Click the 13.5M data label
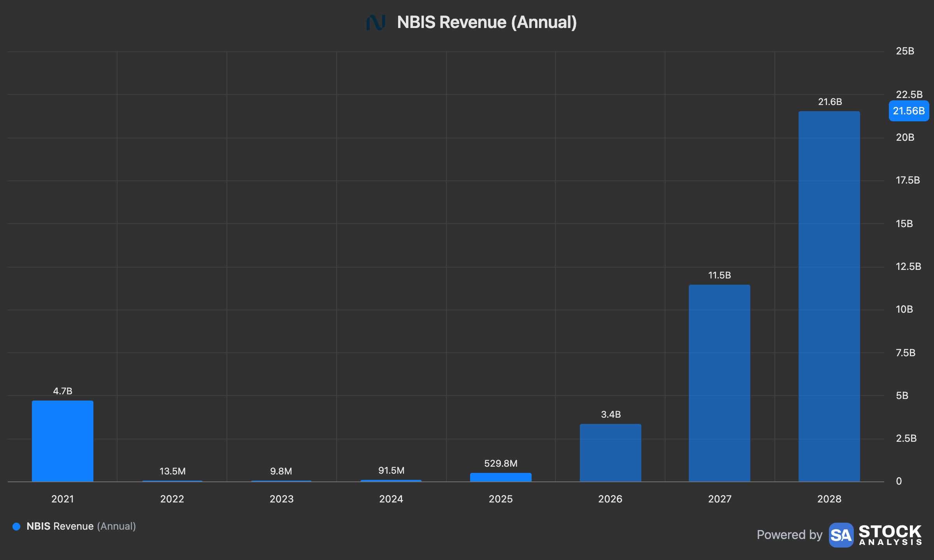934x560 pixels. coord(172,471)
